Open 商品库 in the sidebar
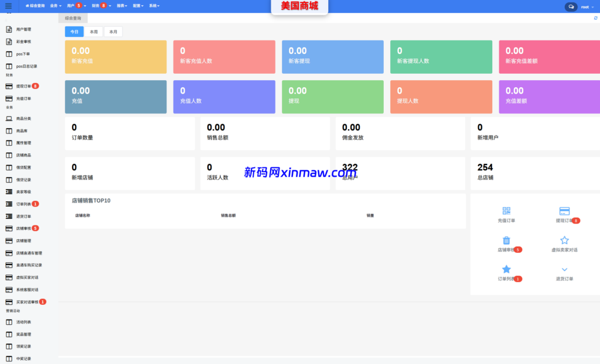Image resolution: width=600 pixels, height=364 pixels. [22, 131]
